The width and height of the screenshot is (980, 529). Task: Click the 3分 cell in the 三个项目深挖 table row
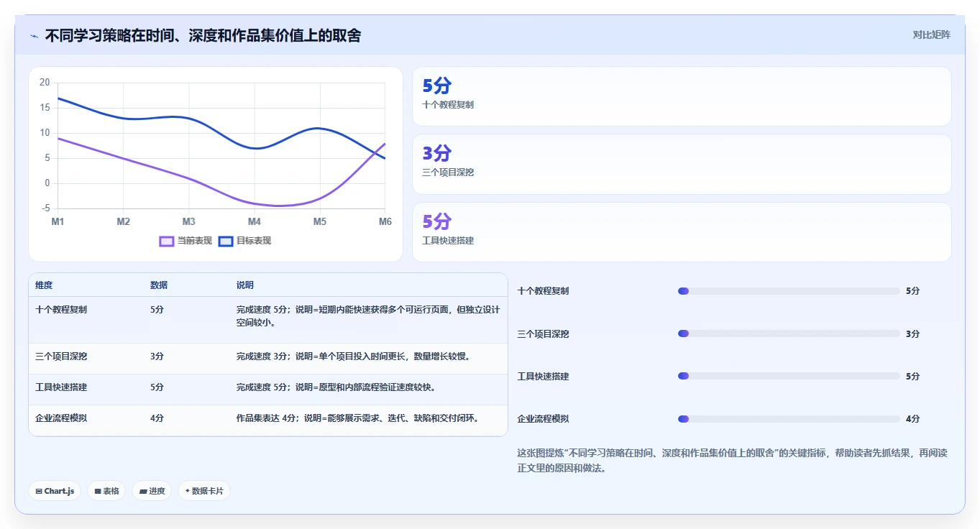(x=157, y=356)
